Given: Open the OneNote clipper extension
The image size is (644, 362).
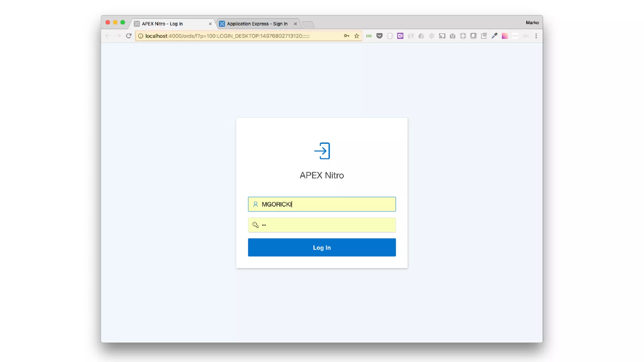Looking at the screenshot, I should click(x=400, y=36).
